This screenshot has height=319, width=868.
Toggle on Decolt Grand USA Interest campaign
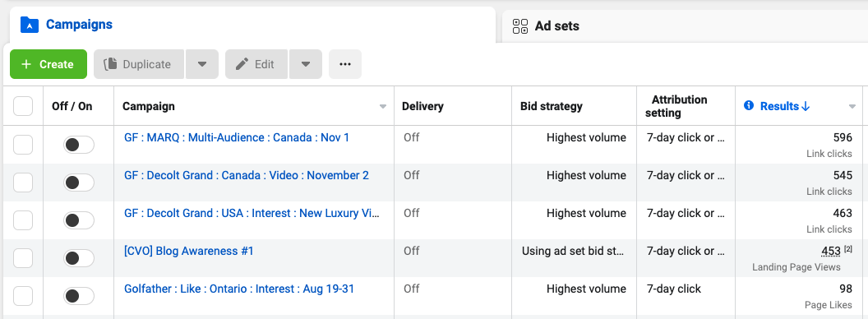click(x=79, y=220)
